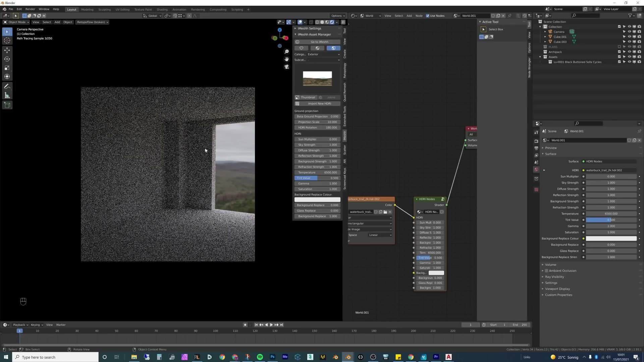Open the Scene properties tab icon
Image resolution: width=644 pixels, height=362 pixels.
click(x=536, y=162)
